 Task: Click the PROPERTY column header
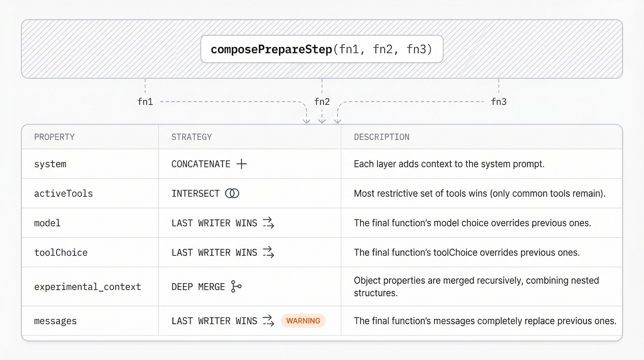[54, 137]
